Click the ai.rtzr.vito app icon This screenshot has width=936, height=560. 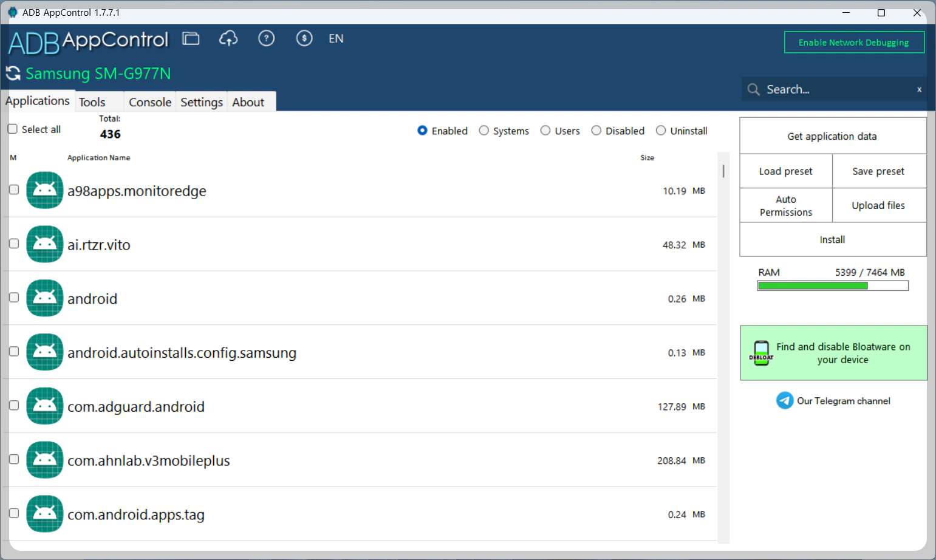click(45, 244)
